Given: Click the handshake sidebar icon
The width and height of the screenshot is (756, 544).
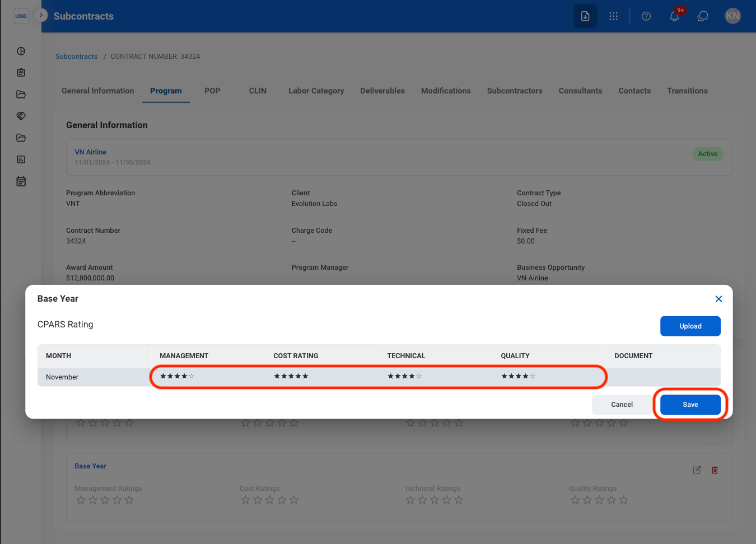Looking at the screenshot, I should coord(21,116).
